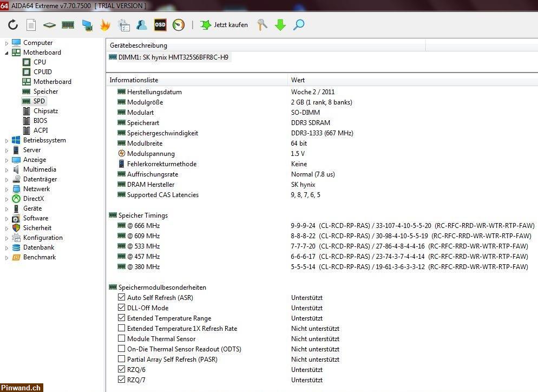Expand the Netzwerk tree node

click(7, 189)
